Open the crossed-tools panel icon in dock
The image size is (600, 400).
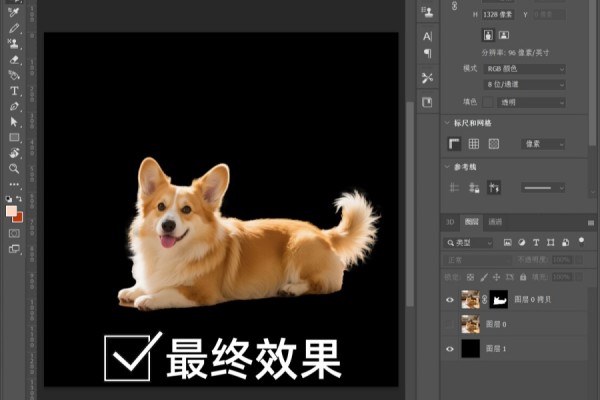[427, 78]
